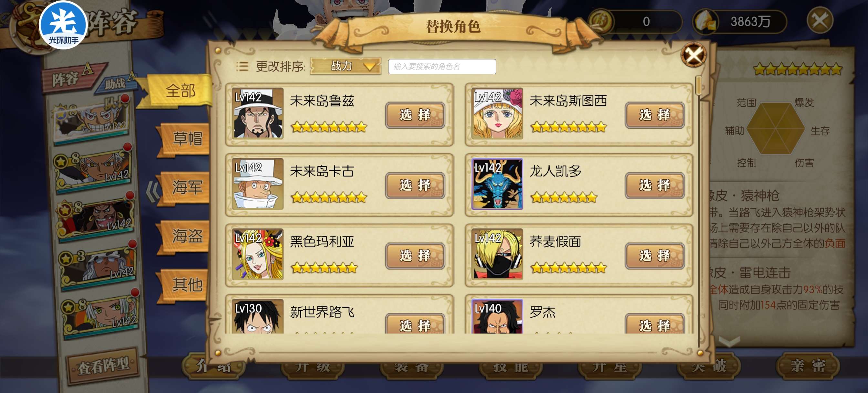This screenshot has height=393, width=868.
Task: Click the character list scrollbar handle
Action: click(x=698, y=85)
